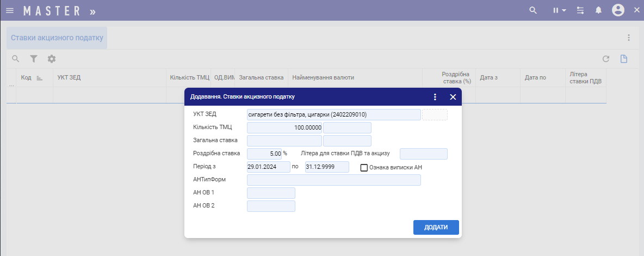644x256 pixels.
Task: Open the notifications bell
Action: 598,10
